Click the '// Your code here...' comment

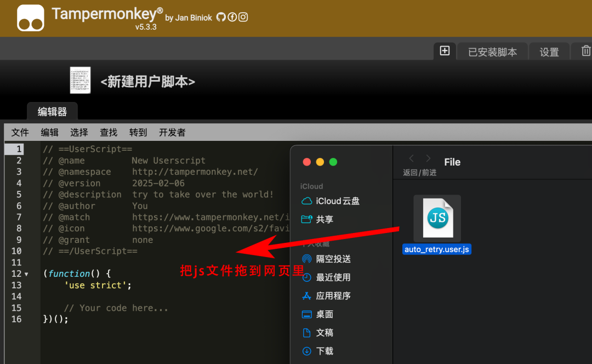[116, 308]
